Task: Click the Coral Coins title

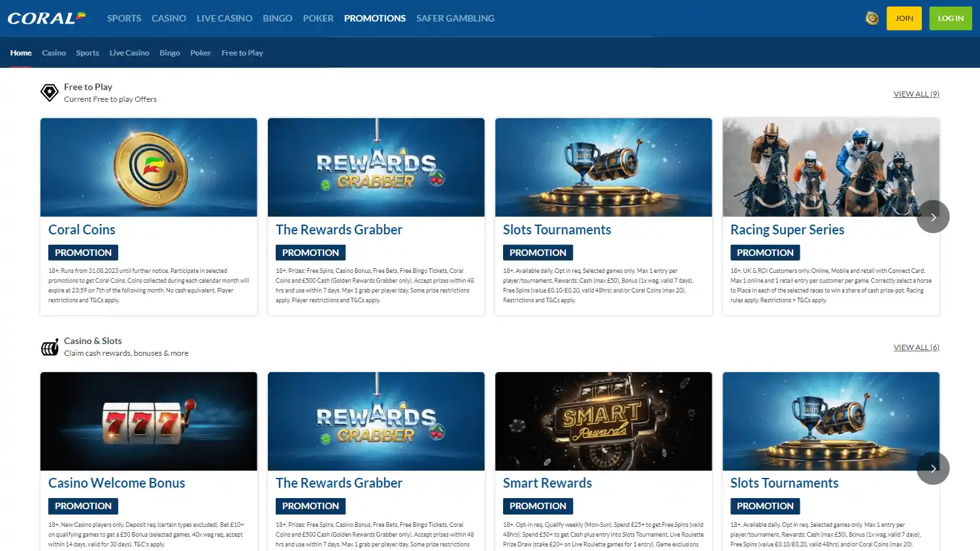Action: pos(82,230)
